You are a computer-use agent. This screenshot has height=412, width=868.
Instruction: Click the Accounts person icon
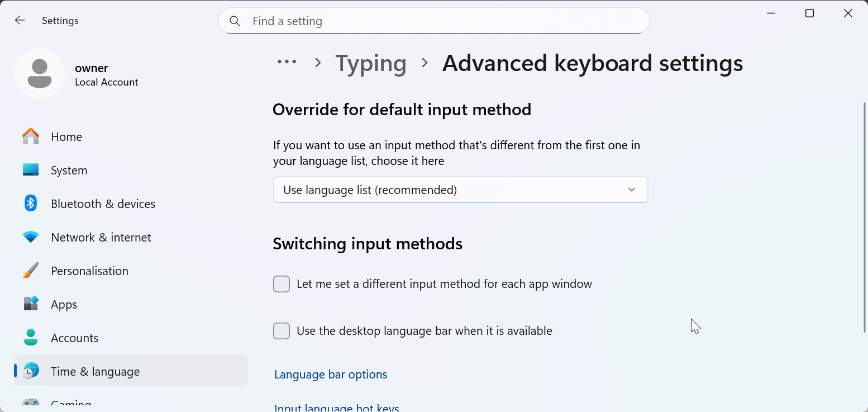pyautogui.click(x=31, y=338)
